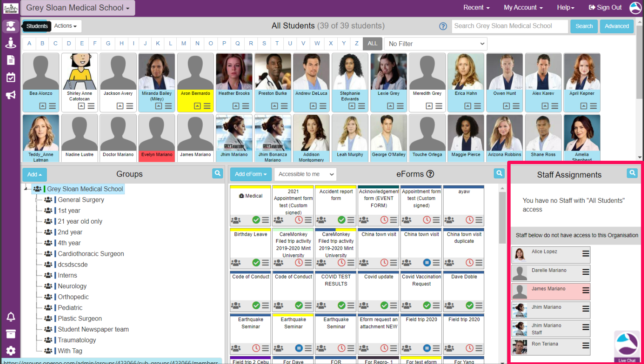
Task: Select the Student Newspaper team group
Action: click(93, 329)
